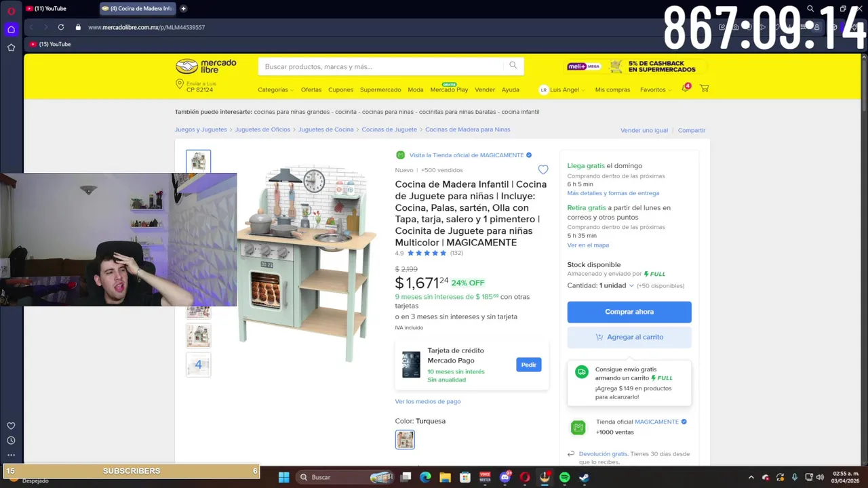
Task: Open Steam from taskbar
Action: click(x=584, y=477)
